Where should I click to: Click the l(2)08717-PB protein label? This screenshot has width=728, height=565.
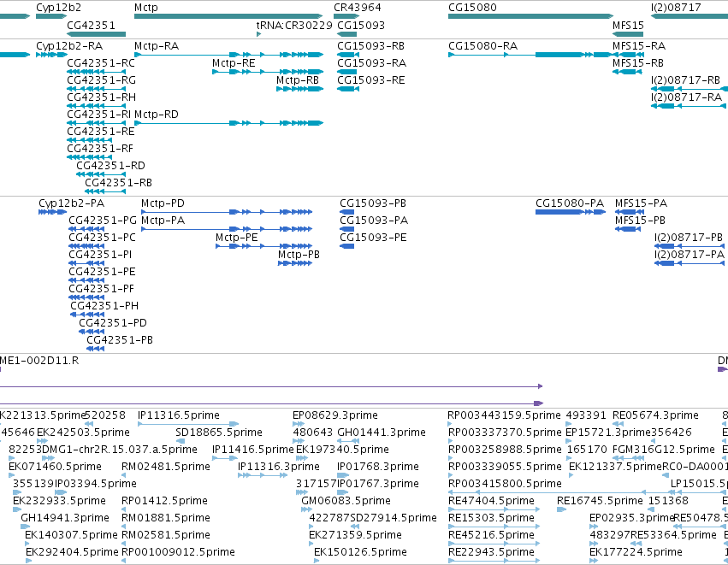(689, 238)
